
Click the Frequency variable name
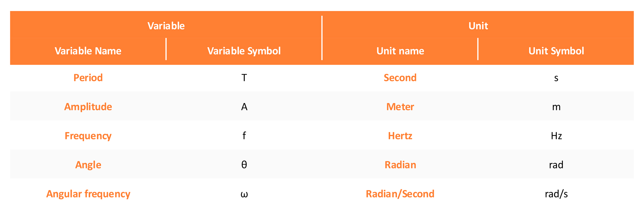(x=88, y=136)
